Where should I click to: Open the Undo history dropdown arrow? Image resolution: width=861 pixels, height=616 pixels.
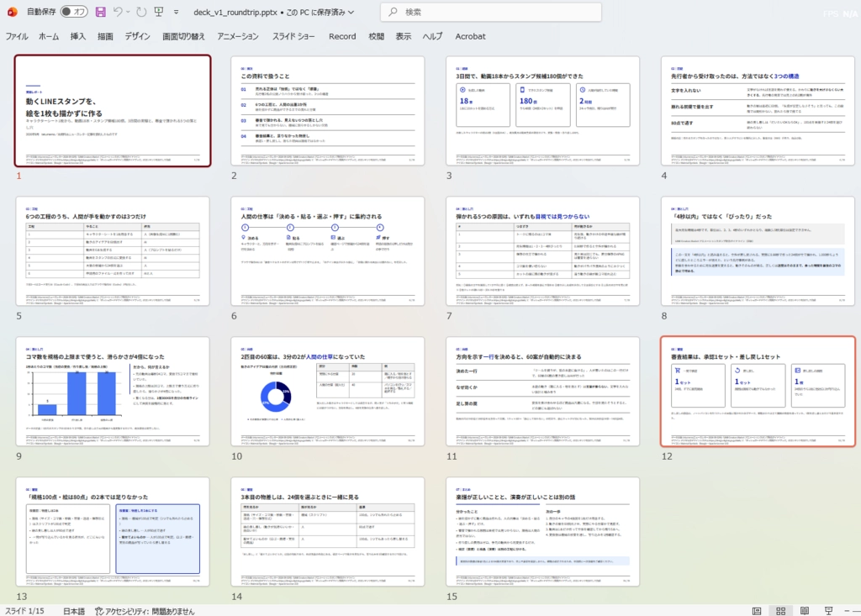(x=128, y=12)
